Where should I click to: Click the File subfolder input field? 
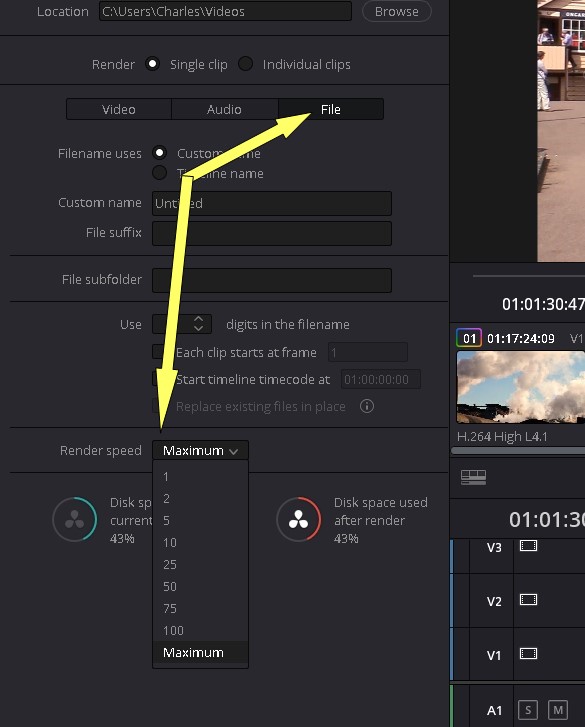272,280
